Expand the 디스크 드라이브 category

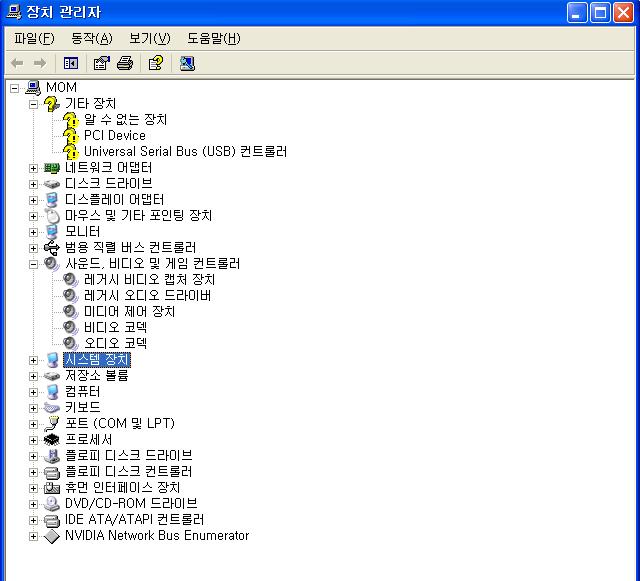[x=33, y=184]
